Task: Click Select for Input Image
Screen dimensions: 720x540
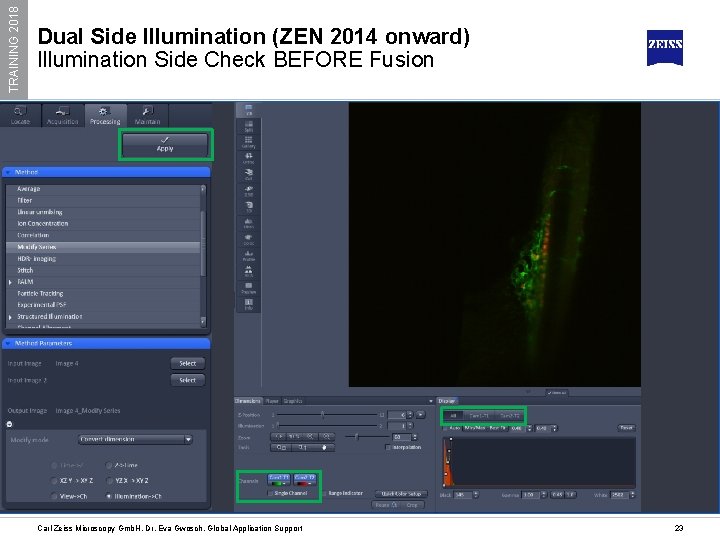Action: 187,364
